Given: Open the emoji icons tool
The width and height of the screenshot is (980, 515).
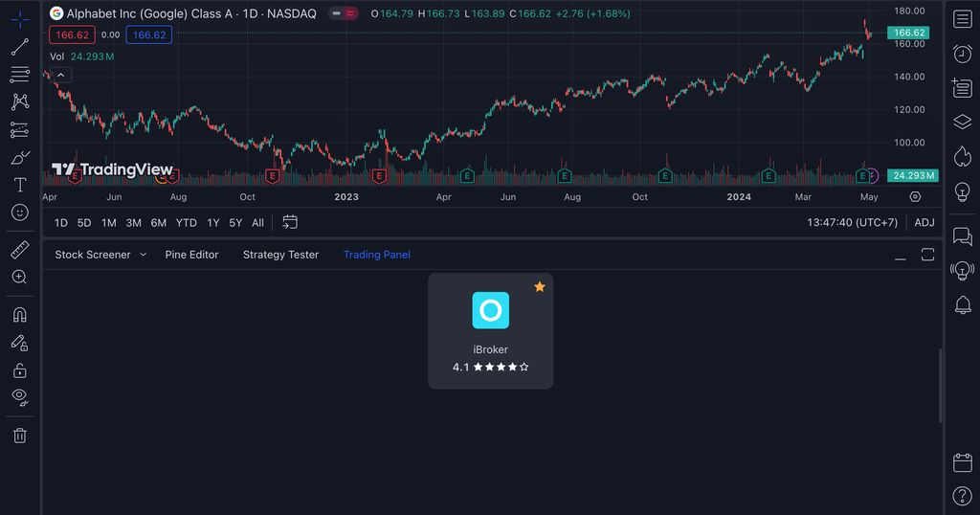Looking at the screenshot, I should pyautogui.click(x=19, y=213).
